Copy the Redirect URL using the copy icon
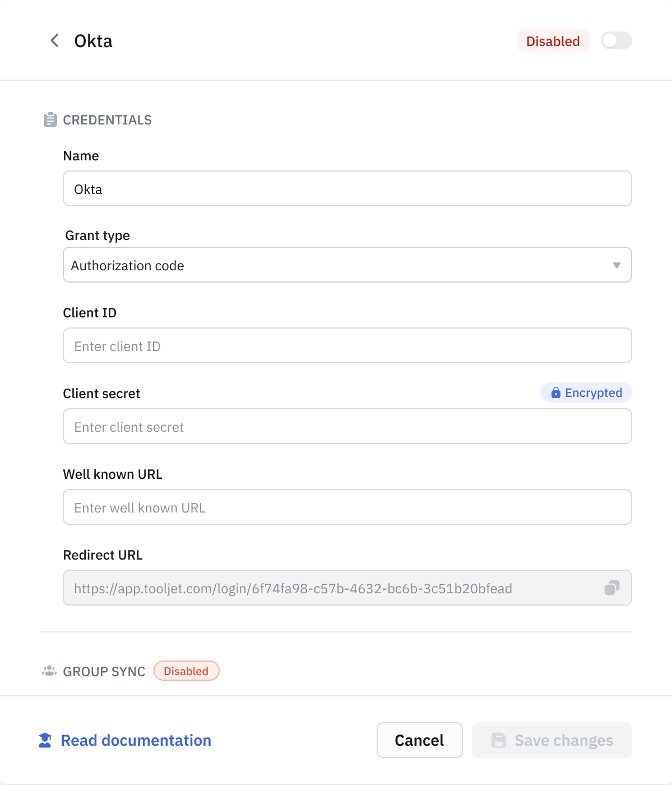Viewport: 672px width, 785px height. (611, 588)
